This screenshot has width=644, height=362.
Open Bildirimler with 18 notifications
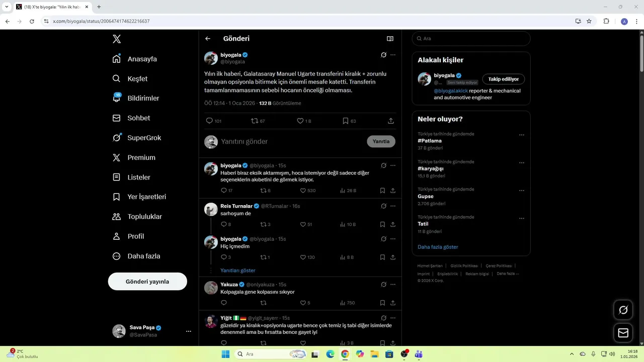pos(136,98)
